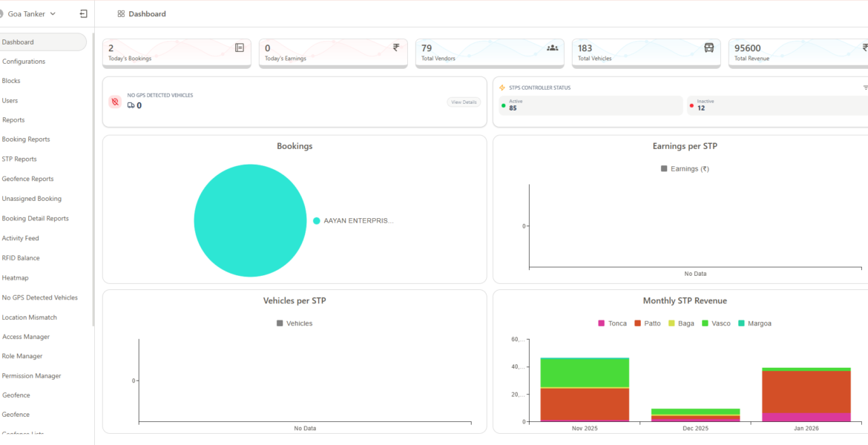868x445 pixels.
Task: Click the lightning icon beside STPS Controller Status
Action: tap(502, 88)
